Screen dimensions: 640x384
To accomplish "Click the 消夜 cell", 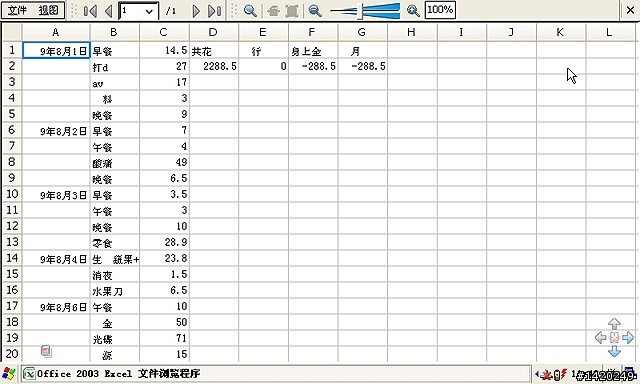I will [115, 275].
